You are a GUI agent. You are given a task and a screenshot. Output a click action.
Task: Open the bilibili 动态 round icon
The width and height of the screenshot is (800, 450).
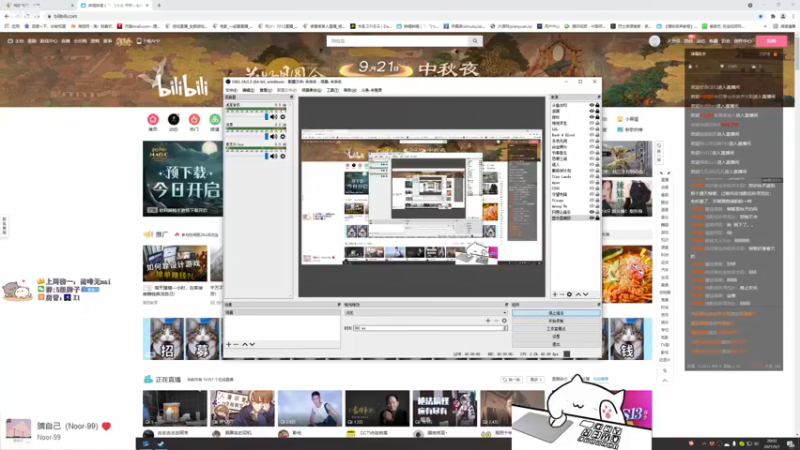(173, 119)
